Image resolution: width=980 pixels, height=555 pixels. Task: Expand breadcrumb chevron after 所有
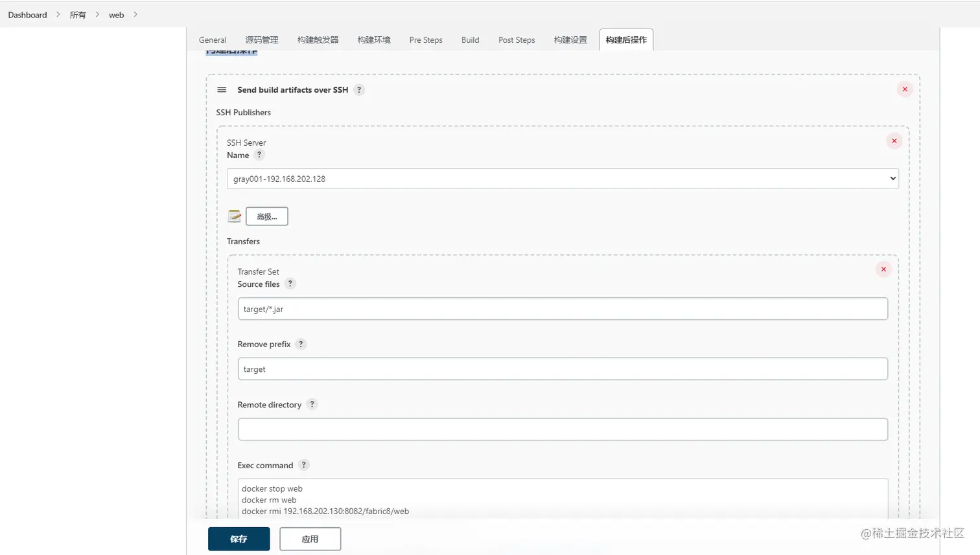(97, 14)
